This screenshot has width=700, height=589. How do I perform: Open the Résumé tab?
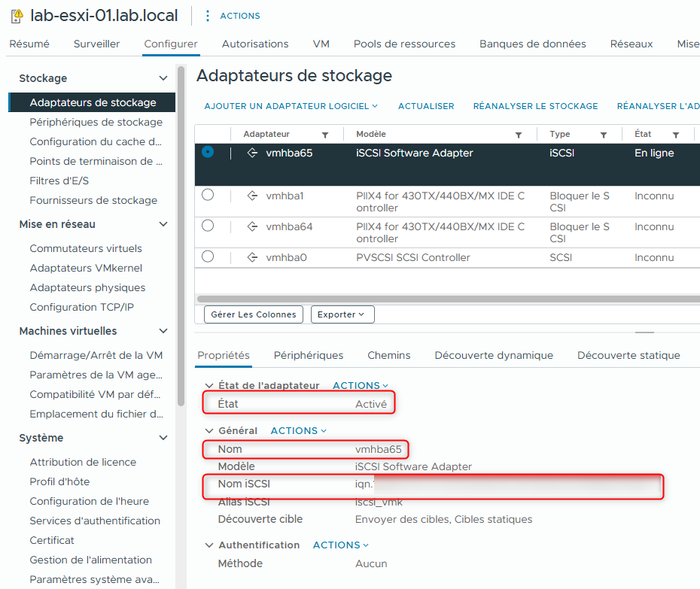pyautogui.click(x=29, y=44)
